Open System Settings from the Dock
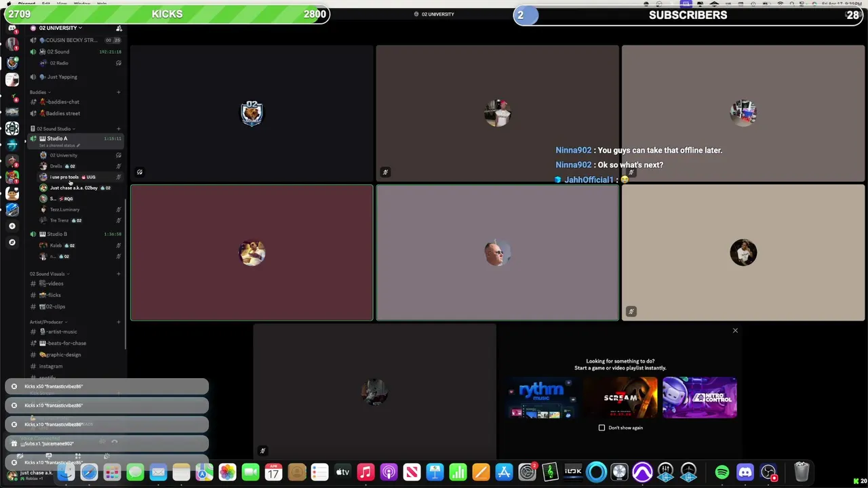Viewport: 868px width, 488px height. 527,472
